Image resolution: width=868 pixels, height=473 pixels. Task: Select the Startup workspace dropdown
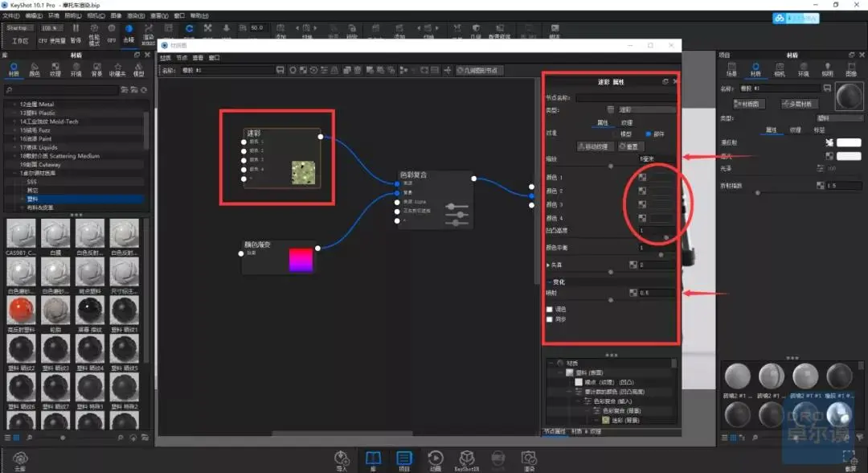(20, 27)
